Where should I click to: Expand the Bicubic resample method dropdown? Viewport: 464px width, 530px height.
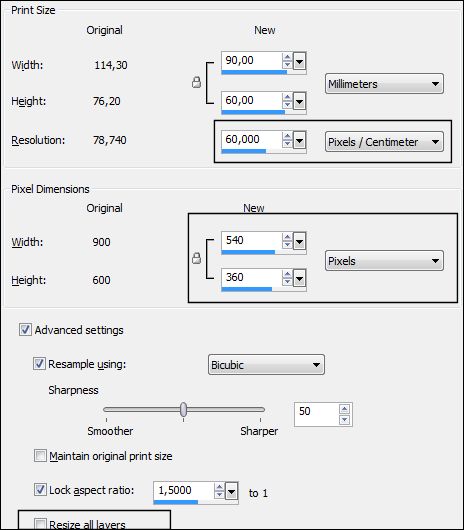pos(266,364)
